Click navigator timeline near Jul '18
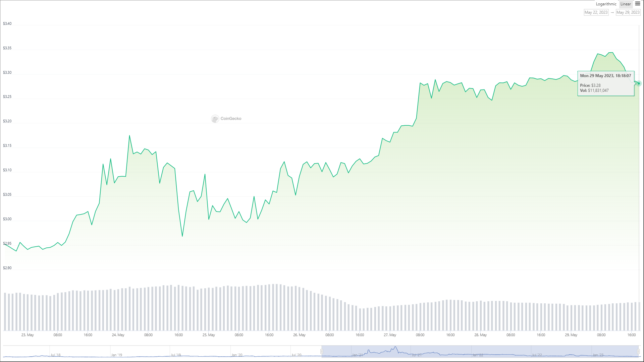644x362 pixels. click(56, 355)
